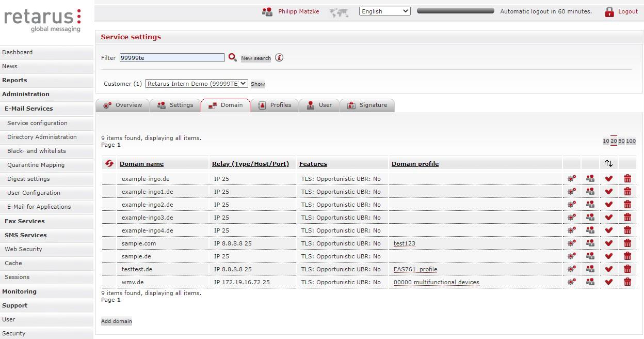Open settings gear icon for example-ingo.de

(571, 179)
